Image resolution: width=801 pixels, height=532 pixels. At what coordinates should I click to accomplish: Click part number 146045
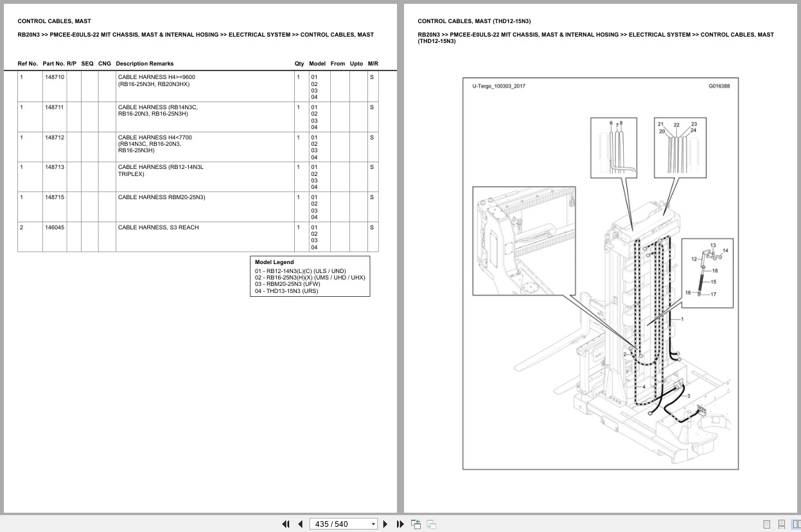point(55,227)
